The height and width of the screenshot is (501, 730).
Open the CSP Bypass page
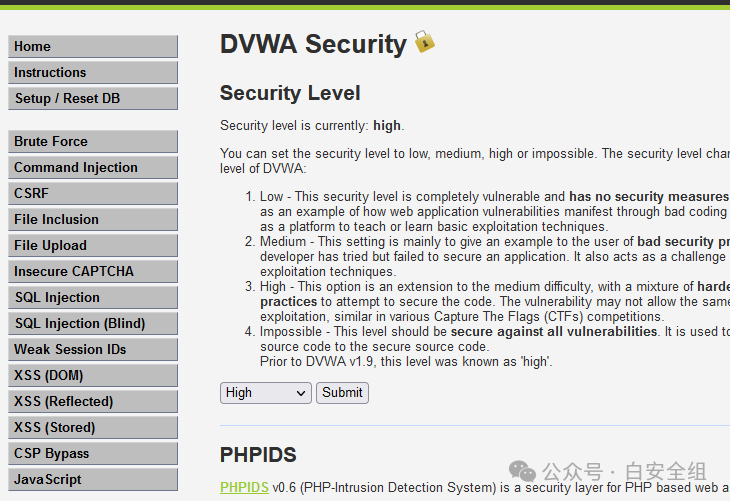click(93, 454)
